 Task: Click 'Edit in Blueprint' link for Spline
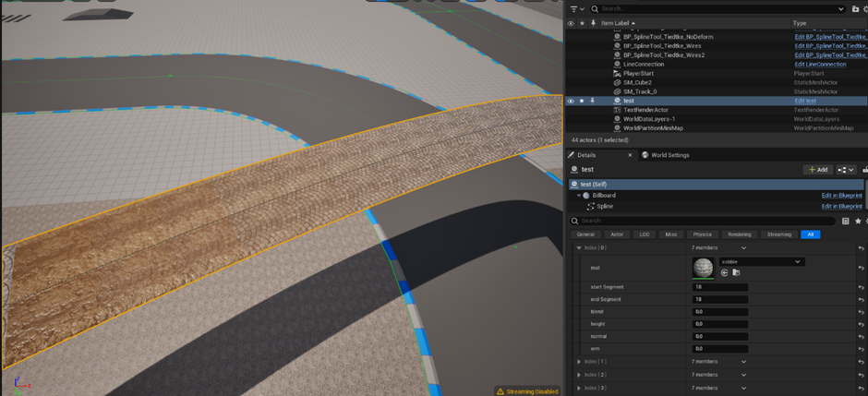coord(841,207)
